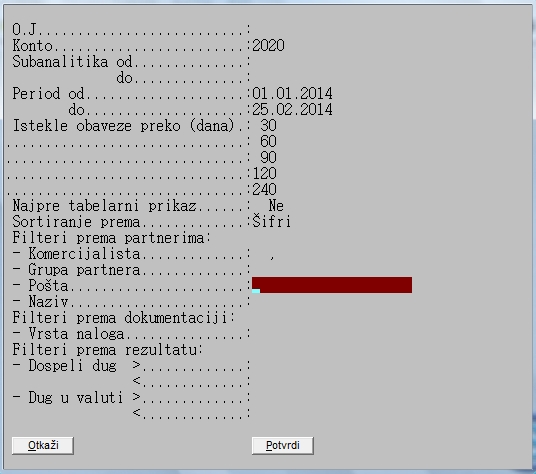The image size is (536, 474).
Task: Edit Period od date 01.01.2014
Action: pyautogui.click(x=292, y=93)
